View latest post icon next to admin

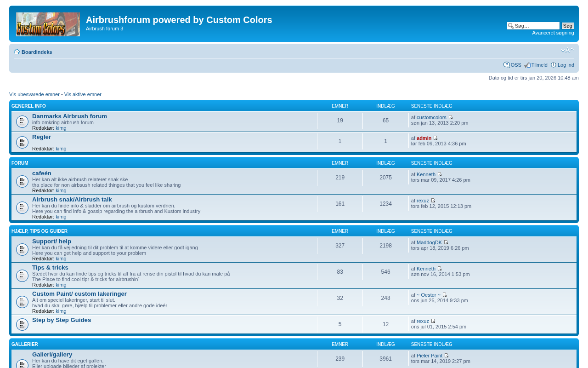point(436,138)
